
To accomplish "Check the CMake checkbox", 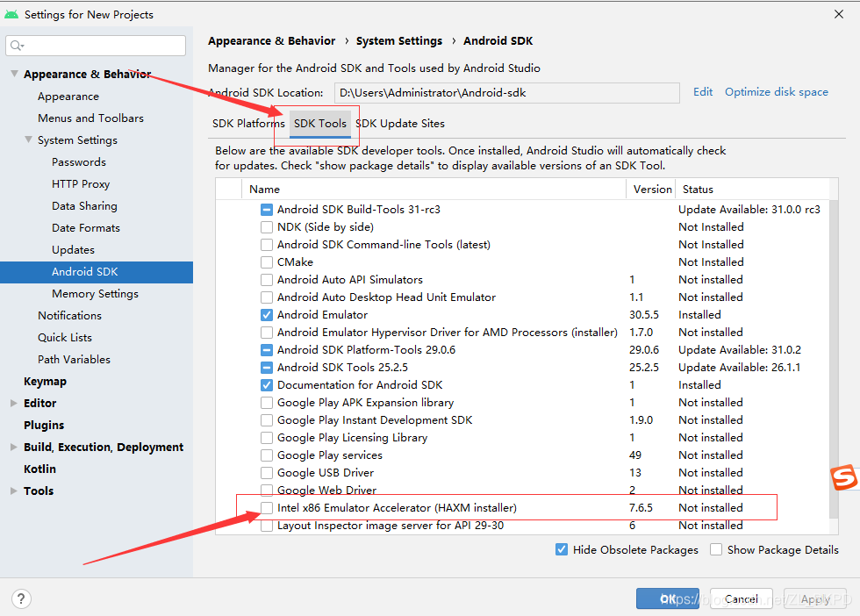I will pos(267,262).
